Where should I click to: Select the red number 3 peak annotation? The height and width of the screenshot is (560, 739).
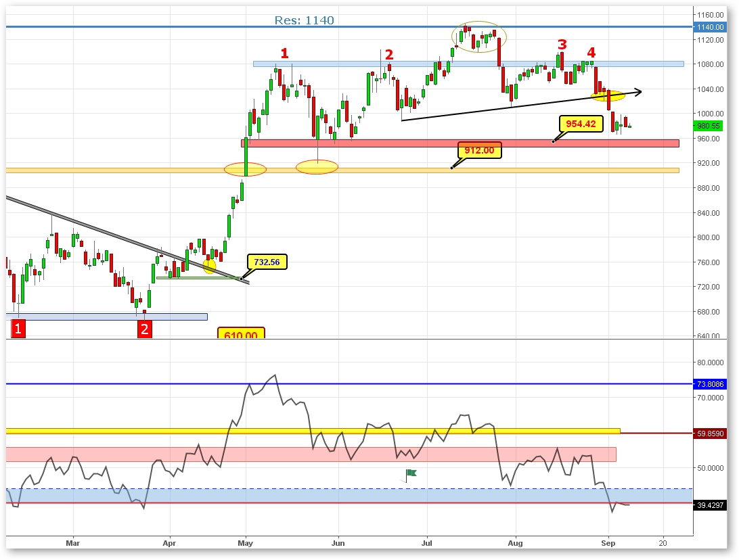click(562, 45)
